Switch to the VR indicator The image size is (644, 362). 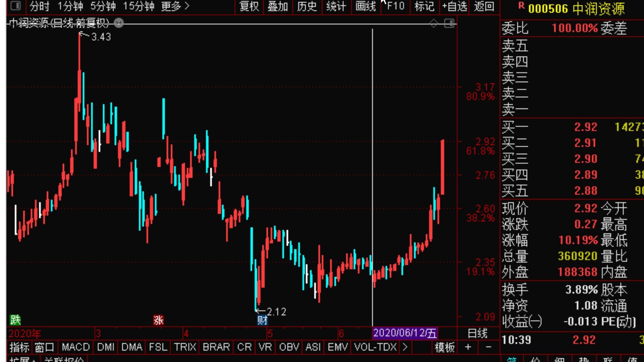265,347
